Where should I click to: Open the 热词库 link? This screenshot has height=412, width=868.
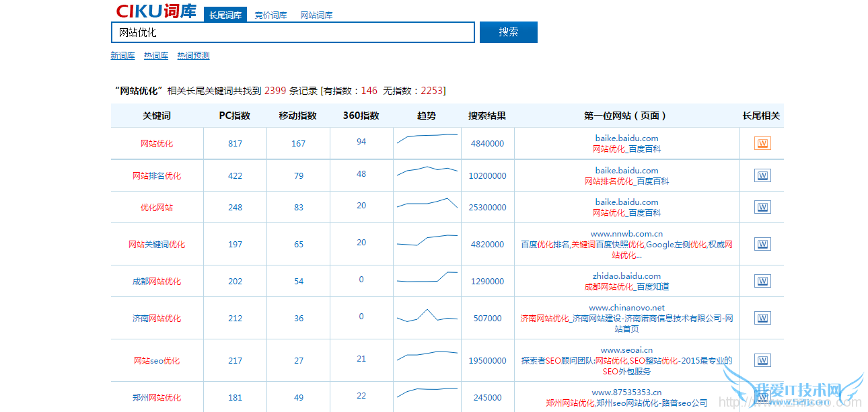click(x=156, y=56)
